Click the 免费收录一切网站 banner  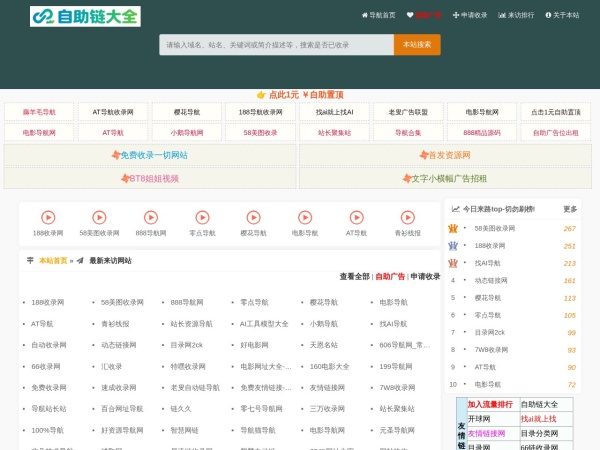pyautogui.click(x=150, y=155)
